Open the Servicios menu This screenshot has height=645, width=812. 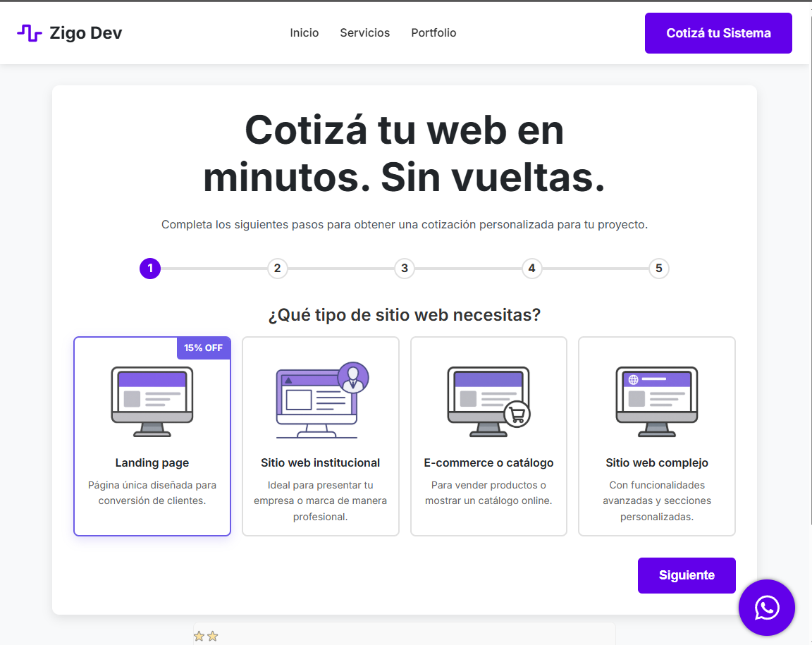click(x=364, y=32)
